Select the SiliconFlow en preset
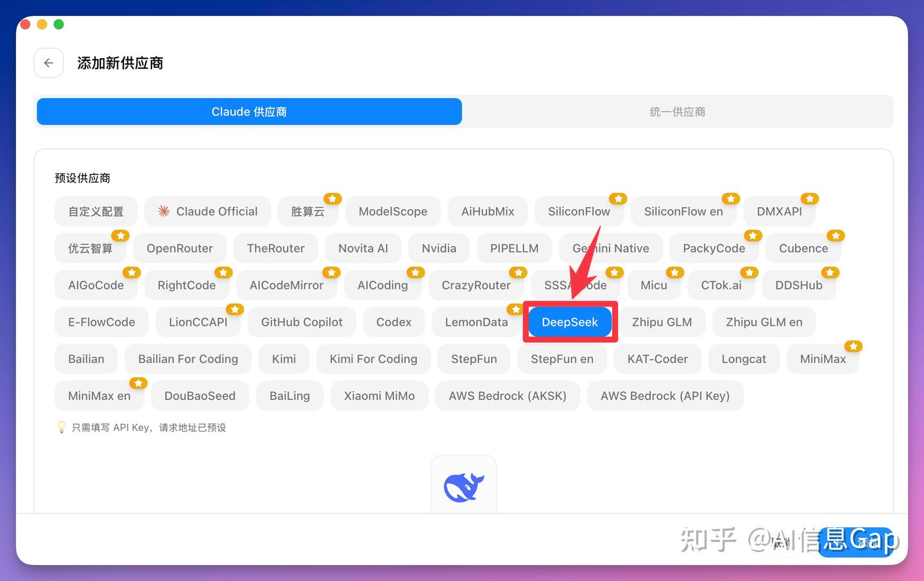924x581 pixels. [x=683, y=212]
